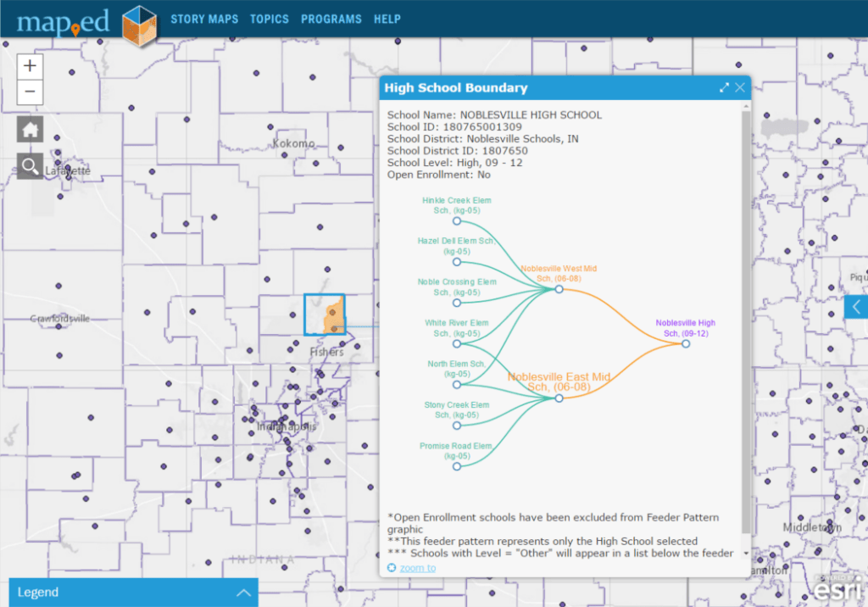Select the Promise Road Elem node

457,467
